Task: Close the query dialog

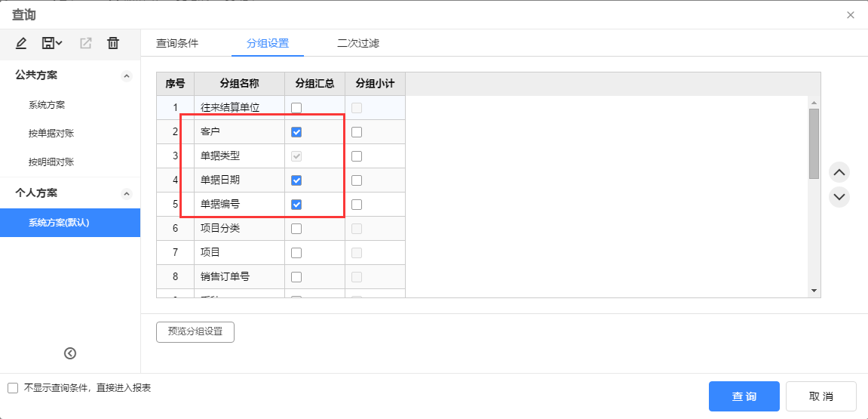Action: click(851, 15)
